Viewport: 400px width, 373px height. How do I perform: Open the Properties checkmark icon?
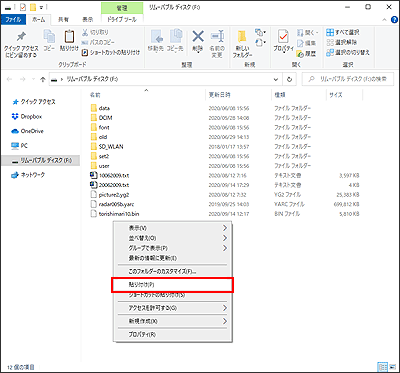click(283, 37)
